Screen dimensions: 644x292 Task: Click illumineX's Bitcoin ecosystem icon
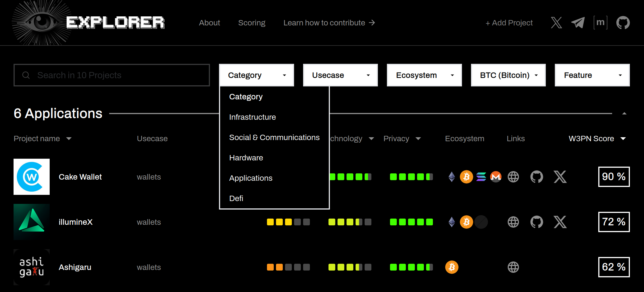click(466, 222)
